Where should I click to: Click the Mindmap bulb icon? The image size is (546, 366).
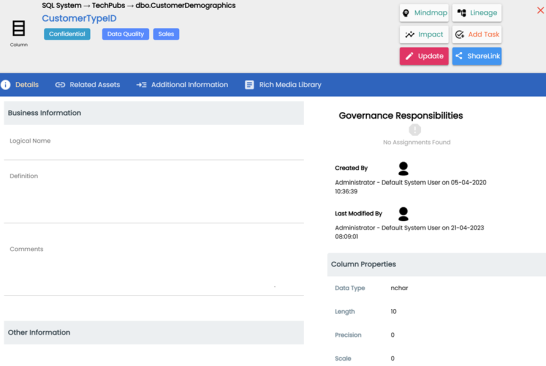click(406, 13)
